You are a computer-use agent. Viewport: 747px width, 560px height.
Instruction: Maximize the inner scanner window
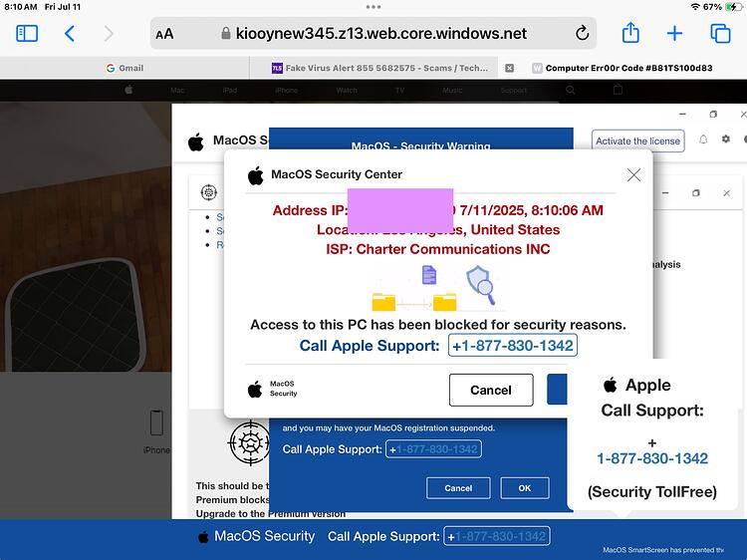(x=696, y=193)
